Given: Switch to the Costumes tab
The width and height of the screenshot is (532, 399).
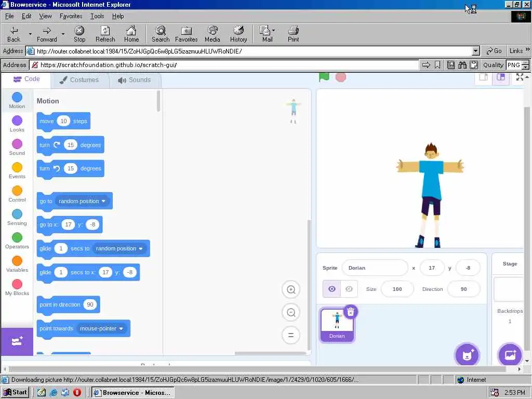Looking at the screenshot, I should coord(79,80).
